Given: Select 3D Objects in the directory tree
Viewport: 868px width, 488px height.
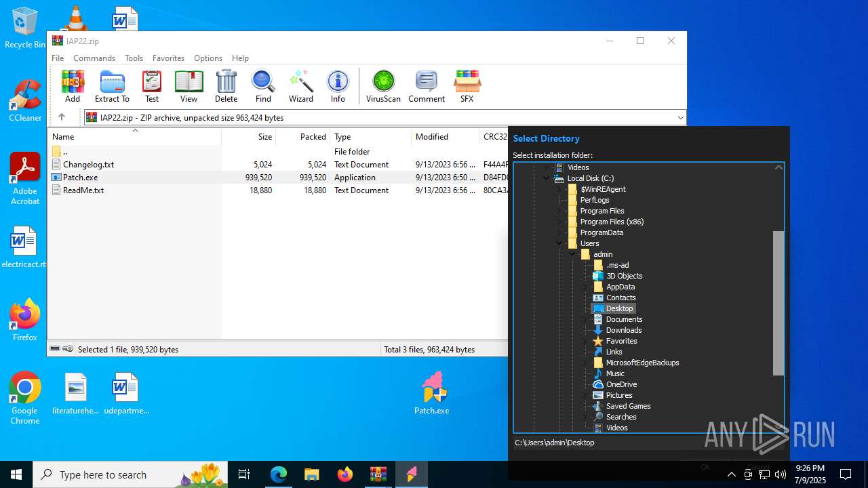Looking at the screenshot, I should pyautogui.click(x=624, y=276).
